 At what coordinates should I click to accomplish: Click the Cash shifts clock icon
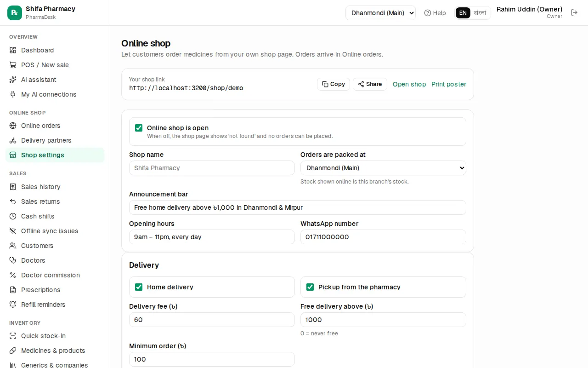pyautogui.click(x=13, y=216)
